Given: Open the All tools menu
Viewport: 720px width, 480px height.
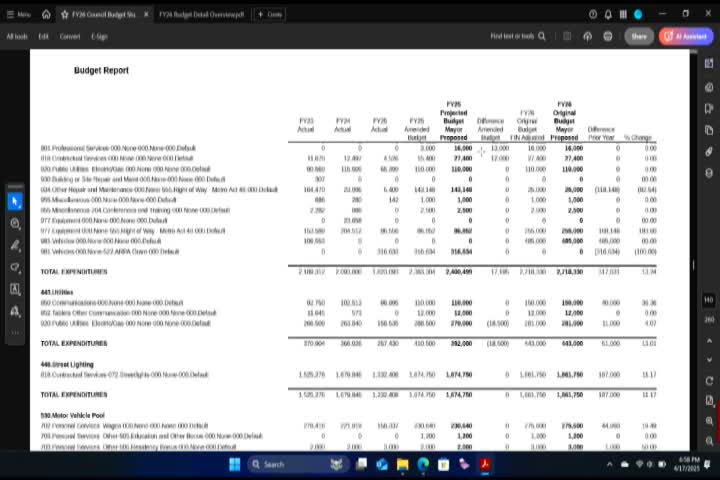Looking at the screenshot, I should pos(17,36).
